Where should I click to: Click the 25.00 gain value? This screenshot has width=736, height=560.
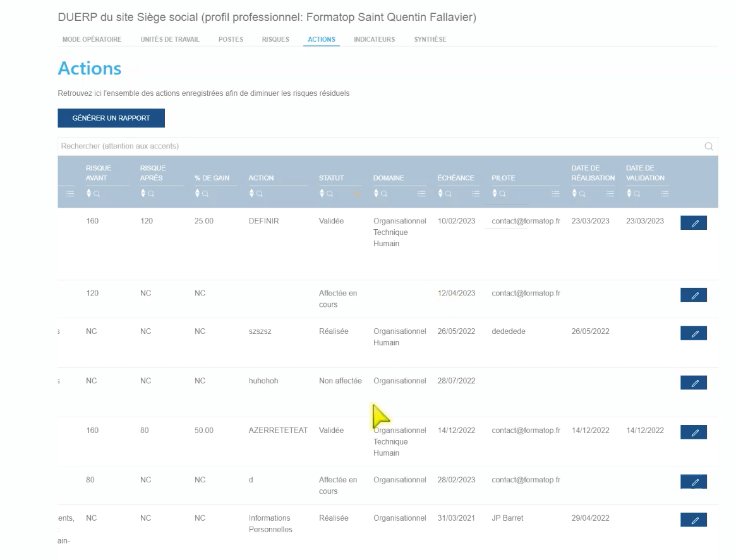(203, 221)
